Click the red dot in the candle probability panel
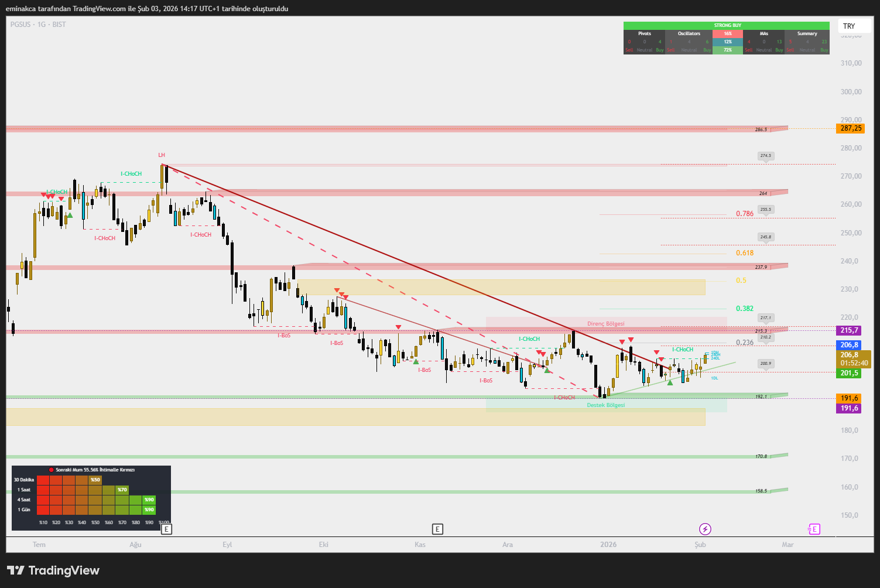The image size is (880, 588). tap(51, 470)
